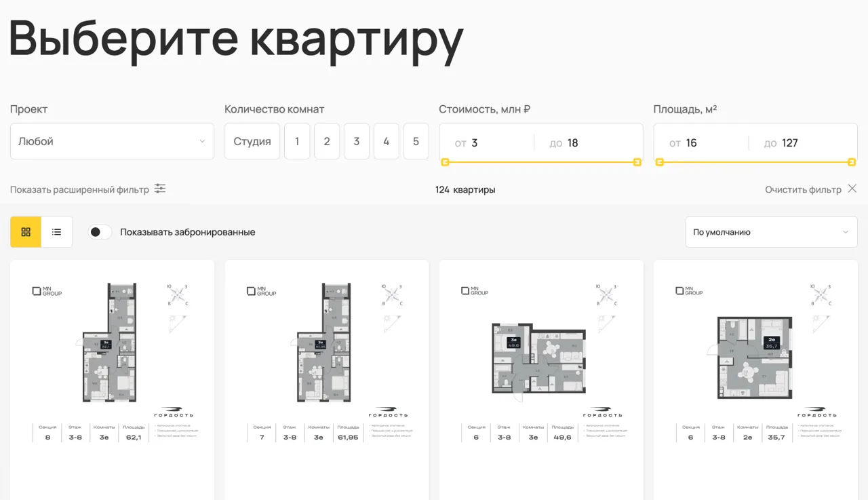The height and width of the screenshot is (500, 868).
Task: Toggle showing reserved apartments
Action: (100, 232)
